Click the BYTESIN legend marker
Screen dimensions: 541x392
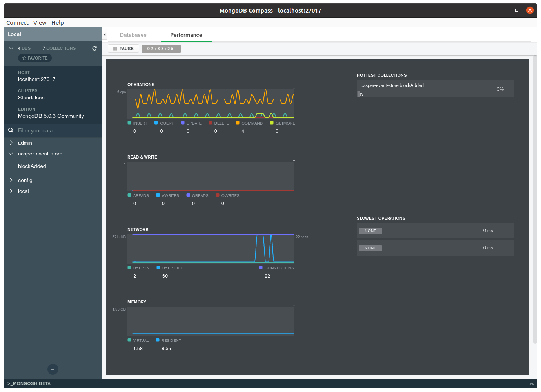coord(129,267)
